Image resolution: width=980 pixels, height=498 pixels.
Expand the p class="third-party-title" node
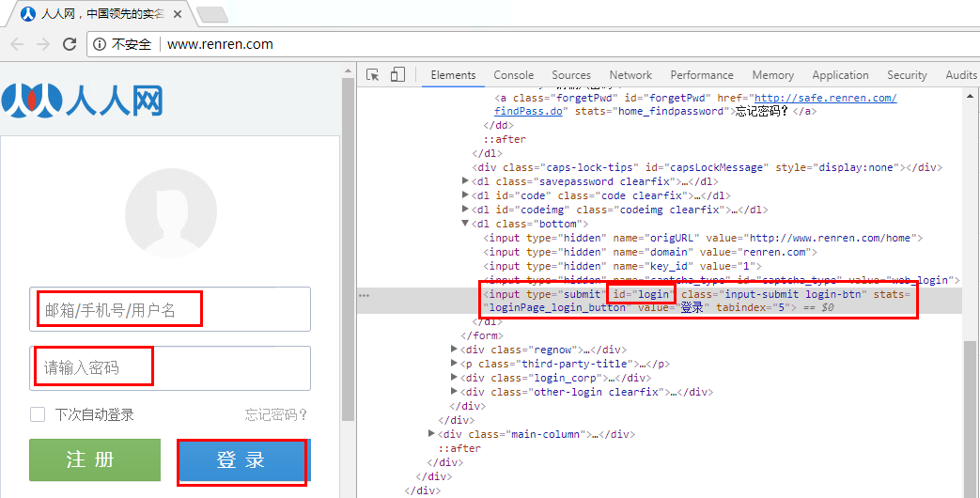click(x=455, y=363)
